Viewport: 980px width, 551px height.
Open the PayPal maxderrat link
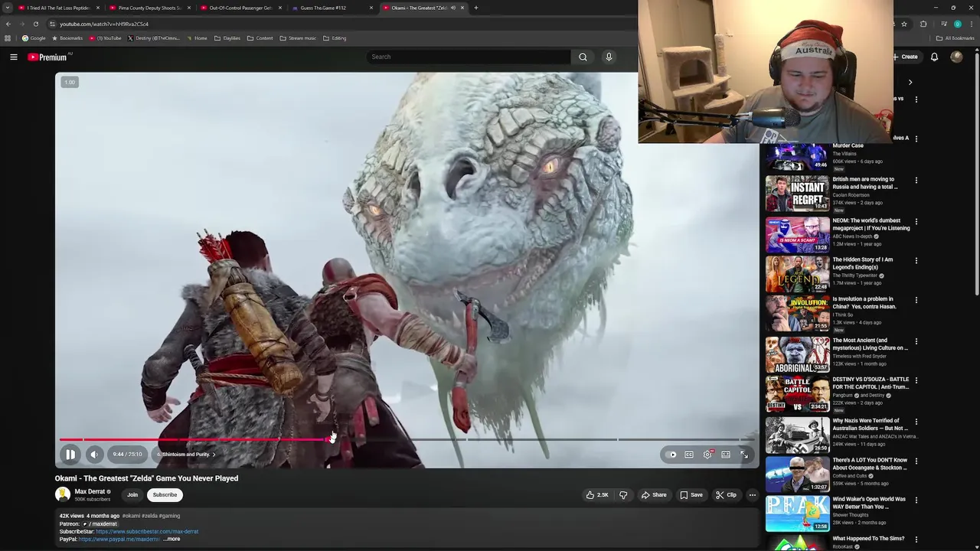(119, 540)
